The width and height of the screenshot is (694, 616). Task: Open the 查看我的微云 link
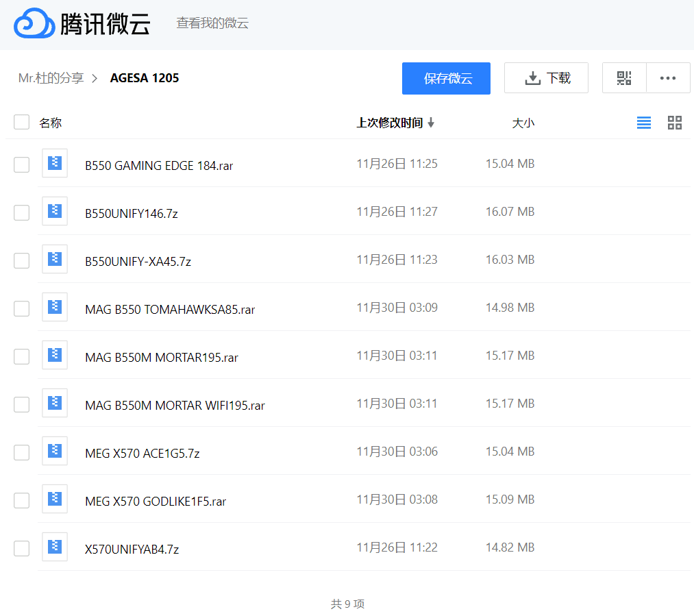pos(212,23)
